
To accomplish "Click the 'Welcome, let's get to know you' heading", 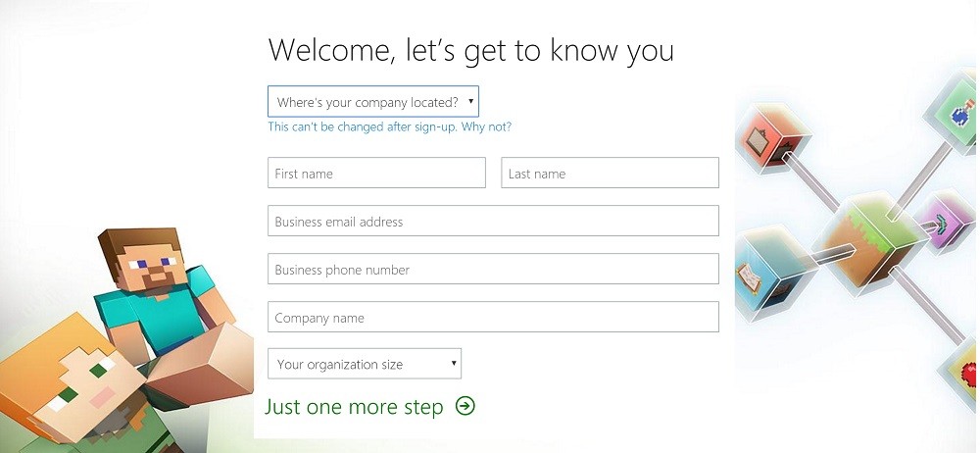I will click(471, 50).
